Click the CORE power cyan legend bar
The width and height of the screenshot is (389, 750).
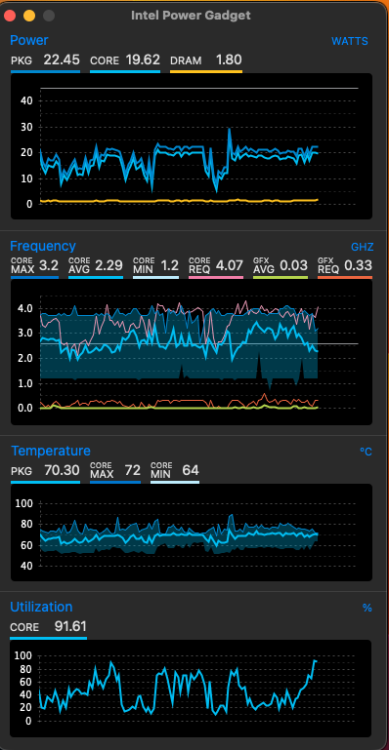pyautogui.click(x=125, y=72)
